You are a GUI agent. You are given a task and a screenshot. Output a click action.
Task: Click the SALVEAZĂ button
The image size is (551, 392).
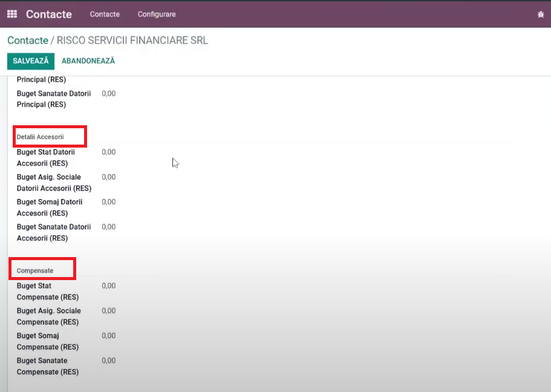click(x=31, y=61)
